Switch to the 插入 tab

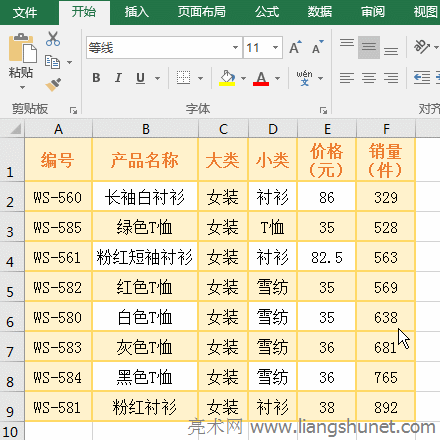[x=137, y=12]
